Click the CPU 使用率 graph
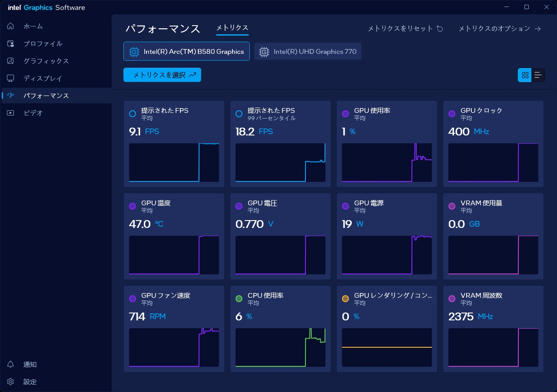This screenshot has height=392, width=557. pos(280,347)
